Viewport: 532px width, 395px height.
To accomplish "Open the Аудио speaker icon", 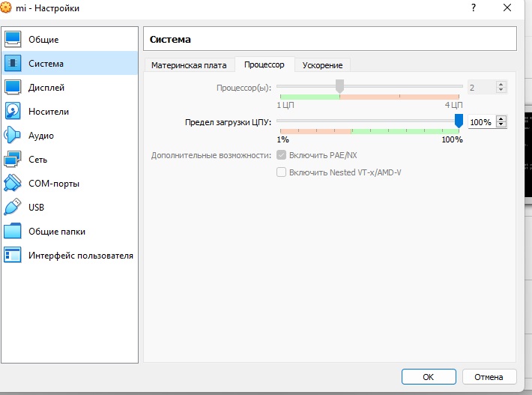I will click(13, 135).
